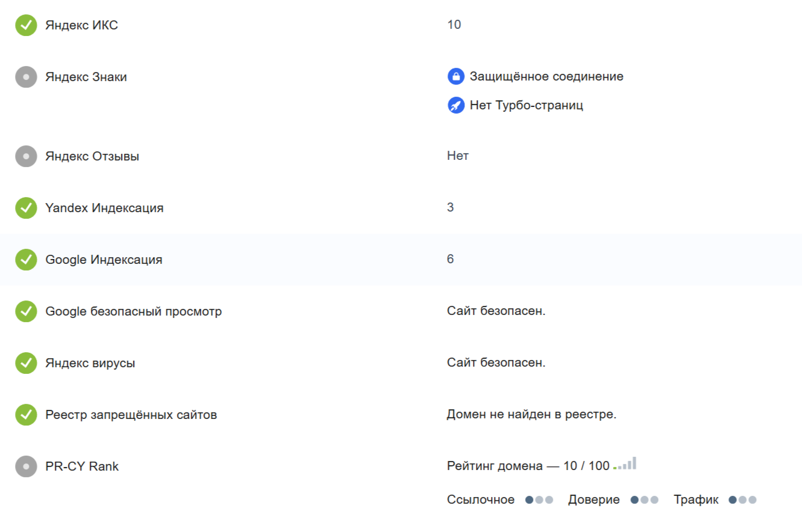Click the green checkmark beside Yandex Индексация

pos(26,208)
